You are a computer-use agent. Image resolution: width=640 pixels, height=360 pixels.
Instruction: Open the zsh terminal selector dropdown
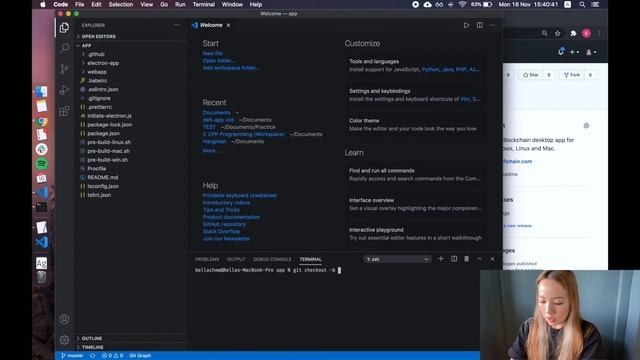click(397, 259)
